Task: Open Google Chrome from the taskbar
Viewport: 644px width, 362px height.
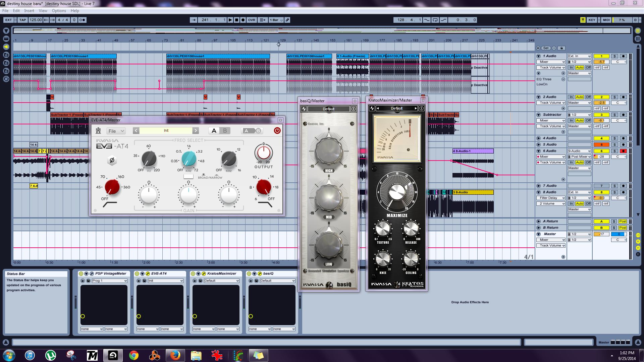Action: point(134,355)
